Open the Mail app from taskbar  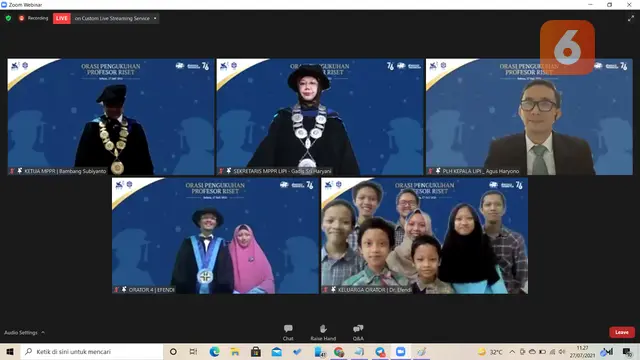(x=276, y=351)
